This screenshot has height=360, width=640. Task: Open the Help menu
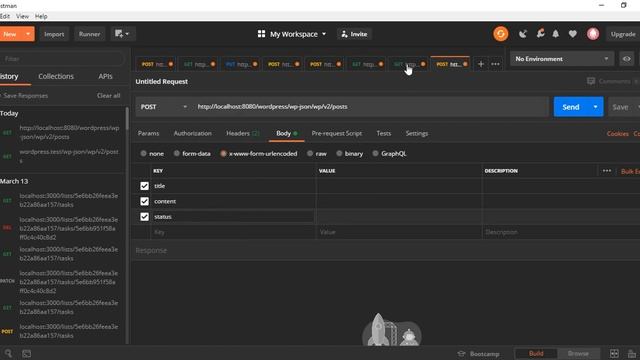41,16
